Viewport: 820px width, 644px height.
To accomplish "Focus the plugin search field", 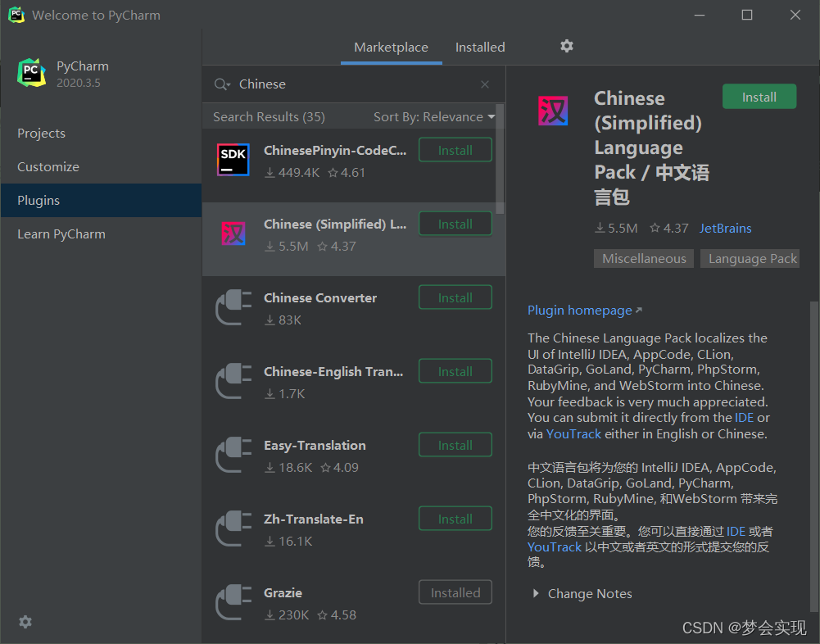I will 356,84.
